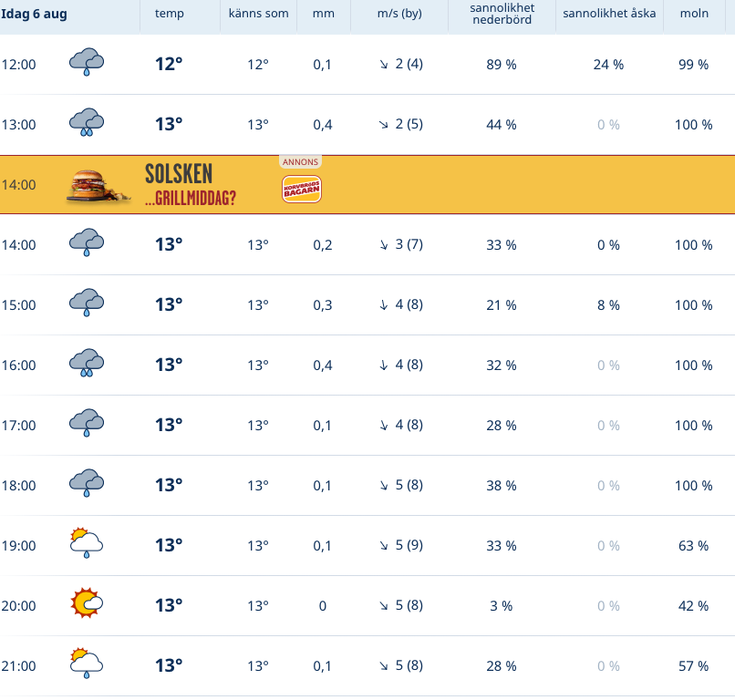735x700 pixels.
Task: Click the rain cloud icon at 12:00
Action: pos(87,62)
